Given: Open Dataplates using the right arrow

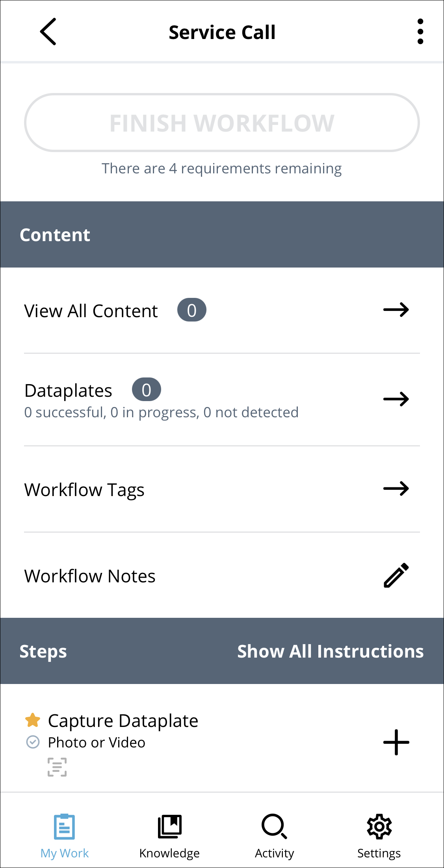Looking at the screenshot, I should pos(396,399).
